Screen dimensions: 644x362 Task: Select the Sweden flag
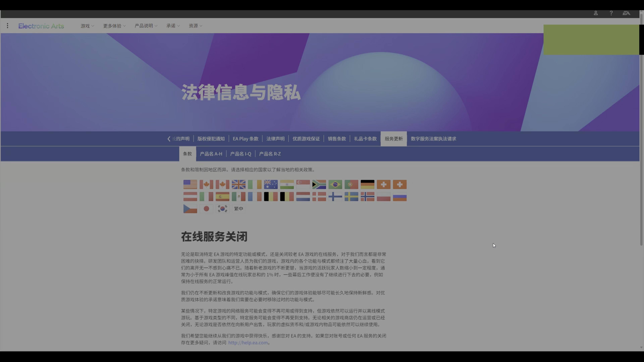351,197
